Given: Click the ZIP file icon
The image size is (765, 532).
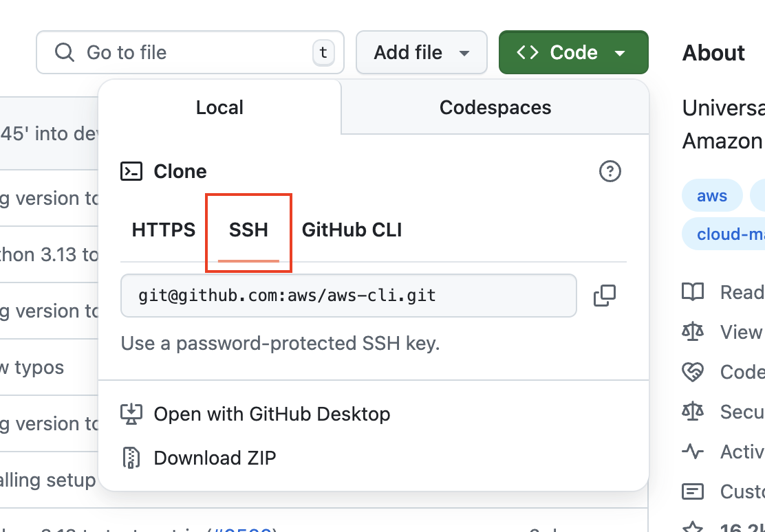Looking at the screenshot, I should (x=131, y=458).
